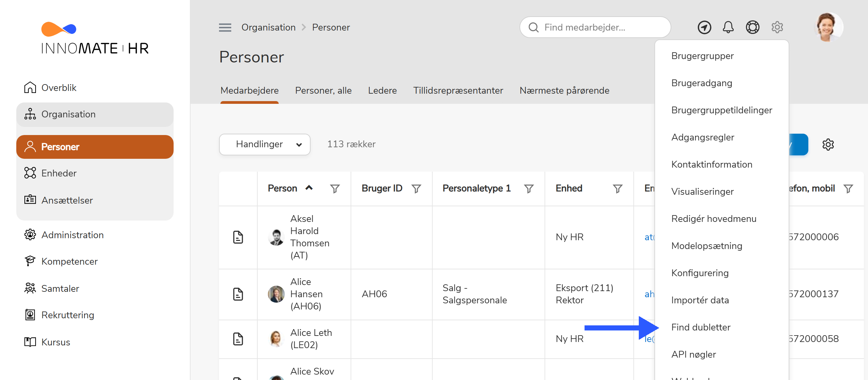Select Importér data
The width and height of the screenshot is (868, 380).
pos(700,300)
